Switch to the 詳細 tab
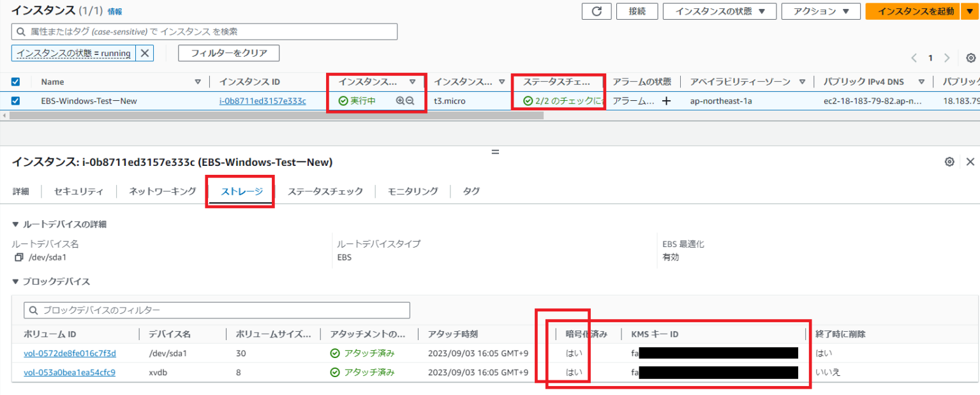This screenshot has height=395, width=980. (x=21, y=191)
